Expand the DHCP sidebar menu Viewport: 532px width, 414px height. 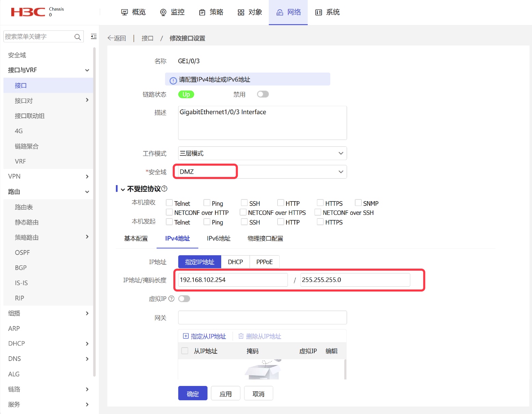point(87,344)
